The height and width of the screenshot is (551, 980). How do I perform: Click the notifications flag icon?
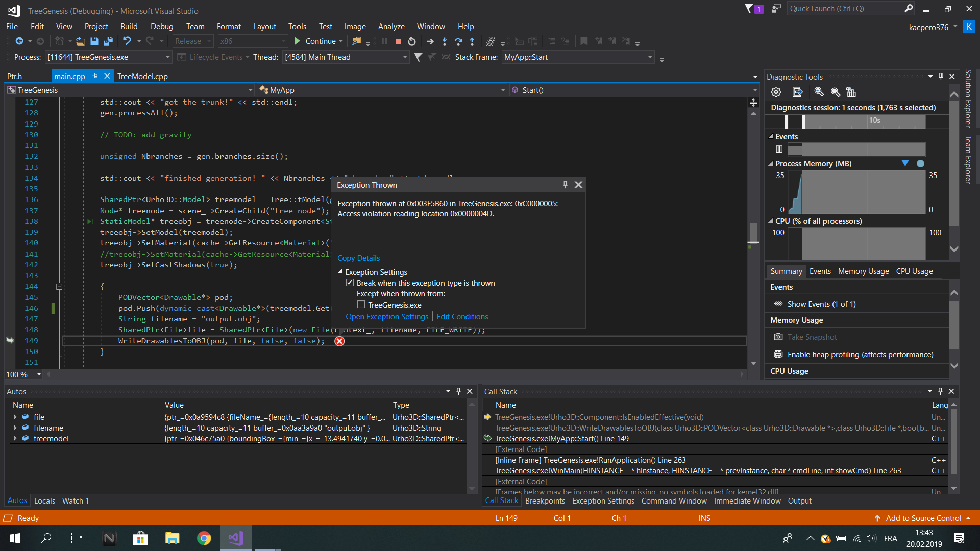click(749, 9)
